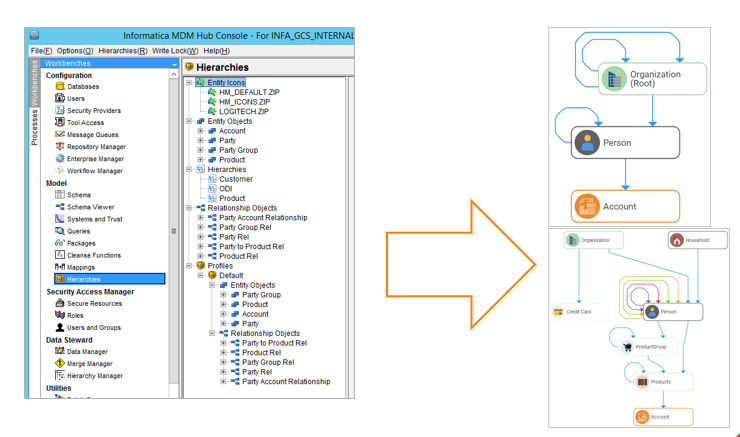Minimize the Workbenches panel header button
Screen dimensions: 740x437
(x=175, y=63)
